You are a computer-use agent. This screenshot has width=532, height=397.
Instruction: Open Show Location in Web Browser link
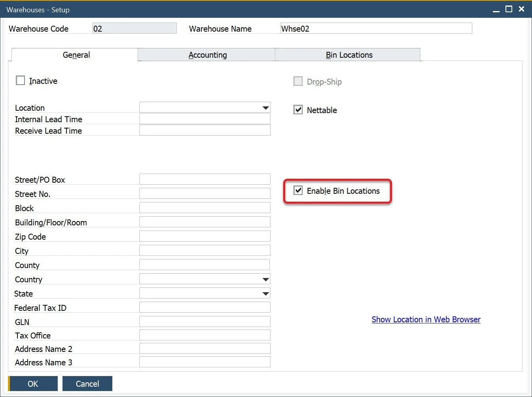point(426,319)
